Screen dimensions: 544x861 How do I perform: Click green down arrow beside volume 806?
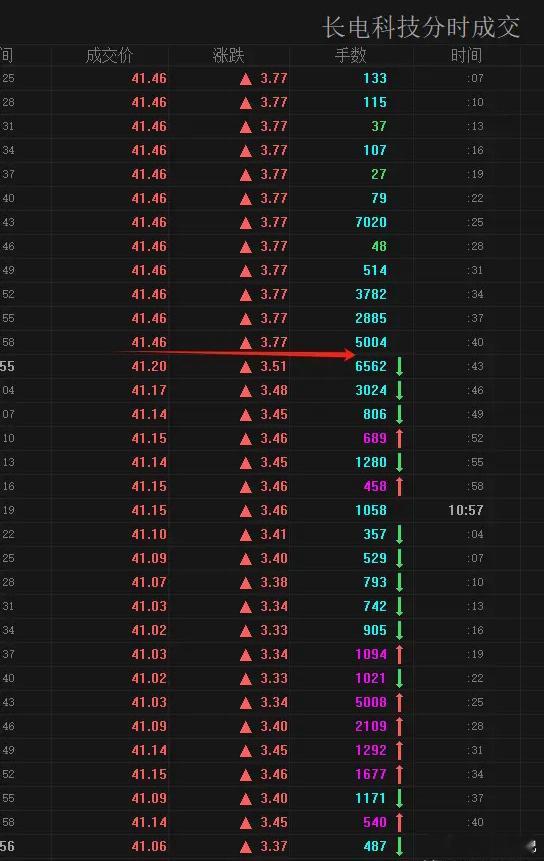[x=400, y=414]
